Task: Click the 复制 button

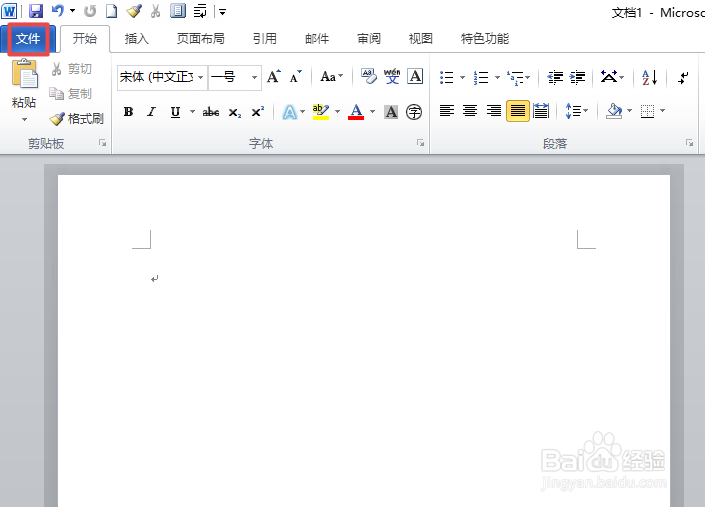Action: tap(71, 93)
